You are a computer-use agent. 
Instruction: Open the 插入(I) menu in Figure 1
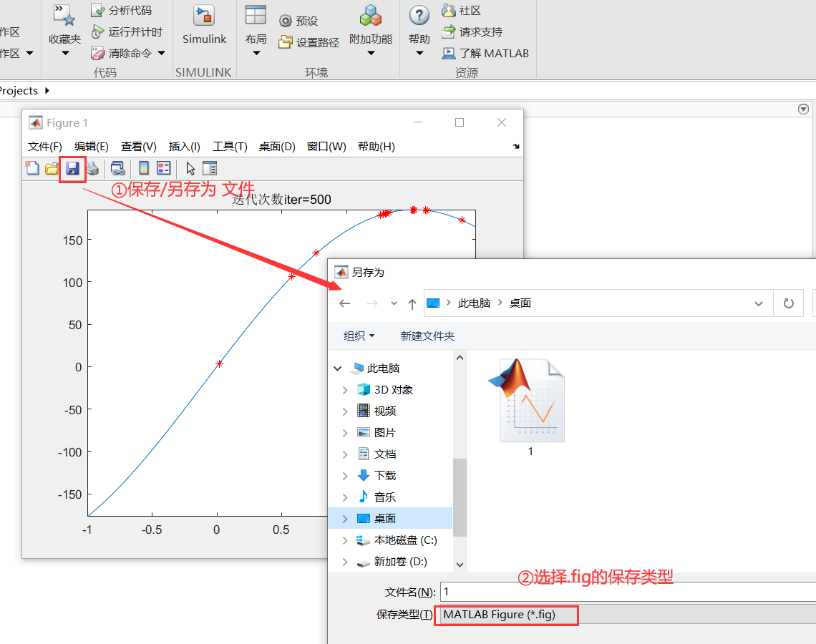pos(184,147)
